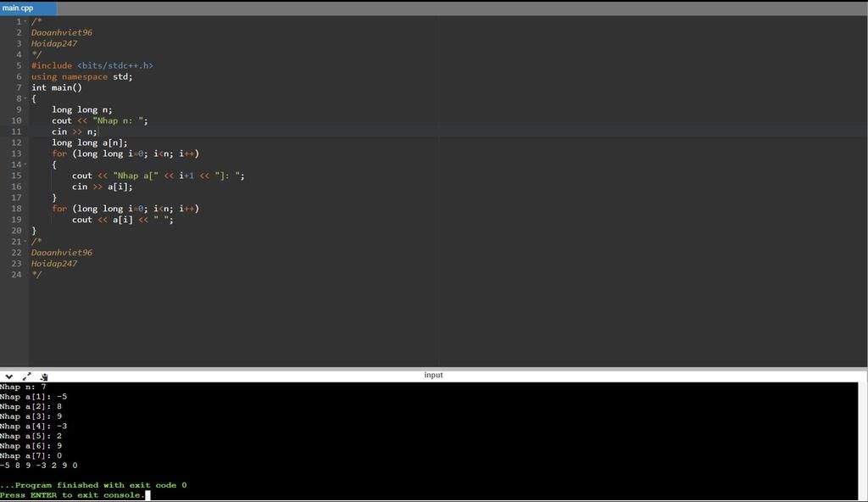Screen dimensions: 868x502
Task: Click the clear console icon
Action: click(x=44, y=376)
